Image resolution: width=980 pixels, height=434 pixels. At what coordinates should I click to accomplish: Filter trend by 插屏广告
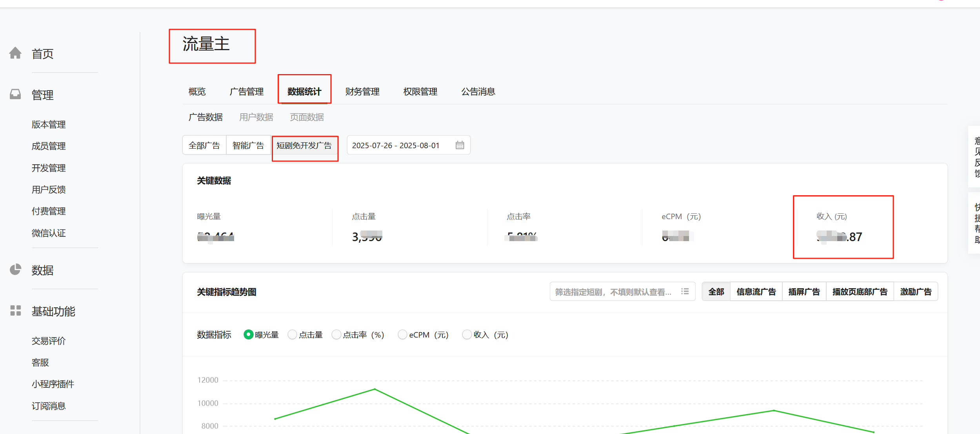[x=804, y=292]
